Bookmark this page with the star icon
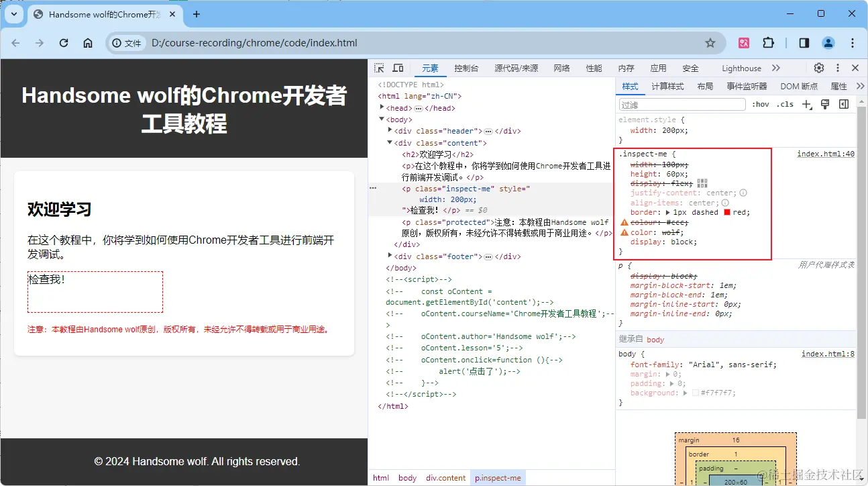868x486 pixels. tap(710, 43)
